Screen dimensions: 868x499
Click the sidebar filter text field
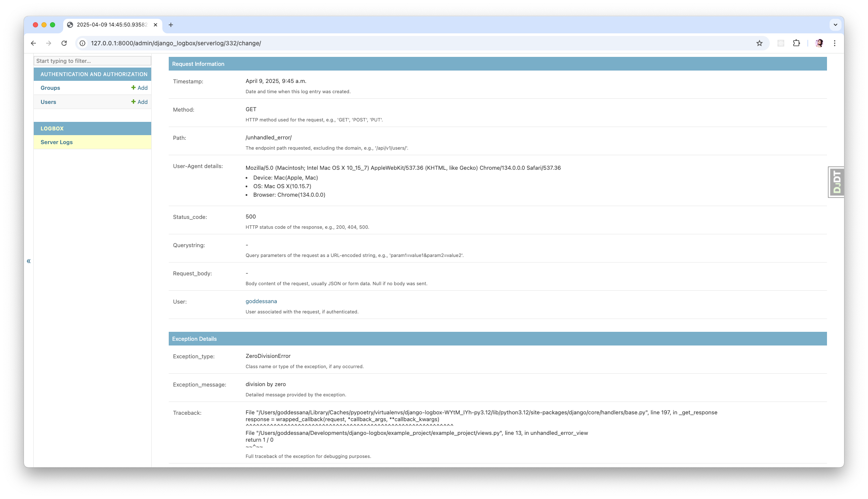pyautogui.click(x=92, y=61)
